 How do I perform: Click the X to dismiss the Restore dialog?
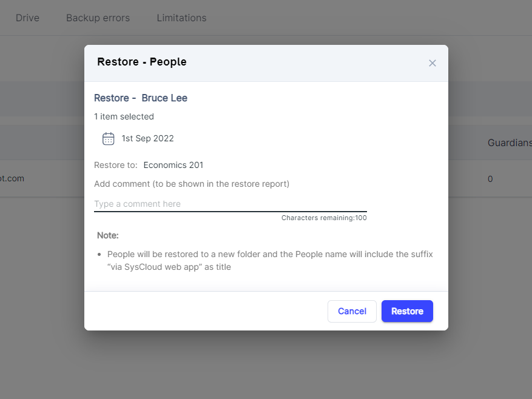(432, 63)
